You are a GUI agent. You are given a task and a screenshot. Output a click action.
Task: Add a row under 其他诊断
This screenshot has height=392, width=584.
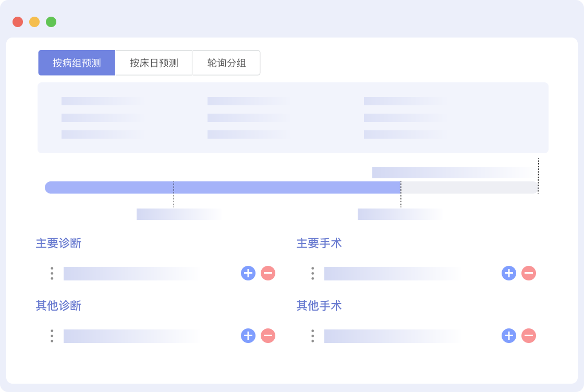pyautogui.click(x=248, y=336)
